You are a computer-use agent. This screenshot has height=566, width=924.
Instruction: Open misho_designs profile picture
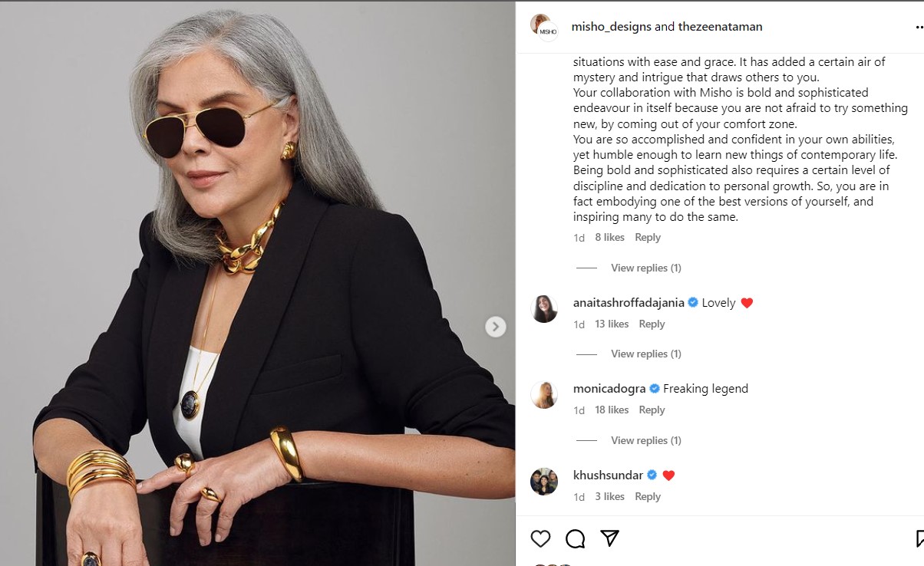click(x=543, y=27)
